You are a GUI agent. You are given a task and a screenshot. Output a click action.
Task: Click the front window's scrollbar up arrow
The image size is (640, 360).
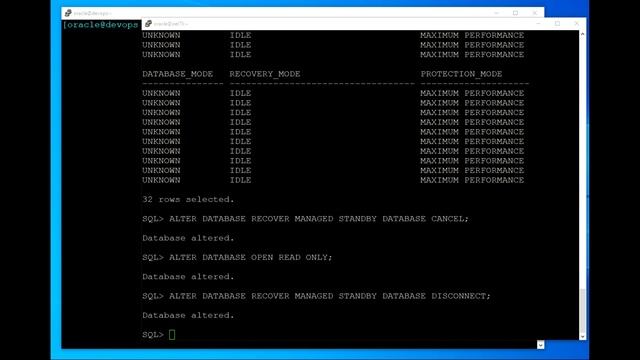582,34
